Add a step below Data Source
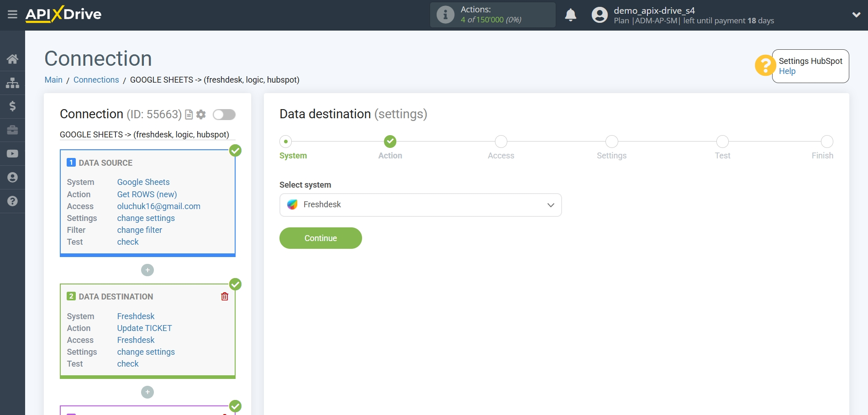Image resolution: width=868 pixels, height=415 pixels. point(147,270)
